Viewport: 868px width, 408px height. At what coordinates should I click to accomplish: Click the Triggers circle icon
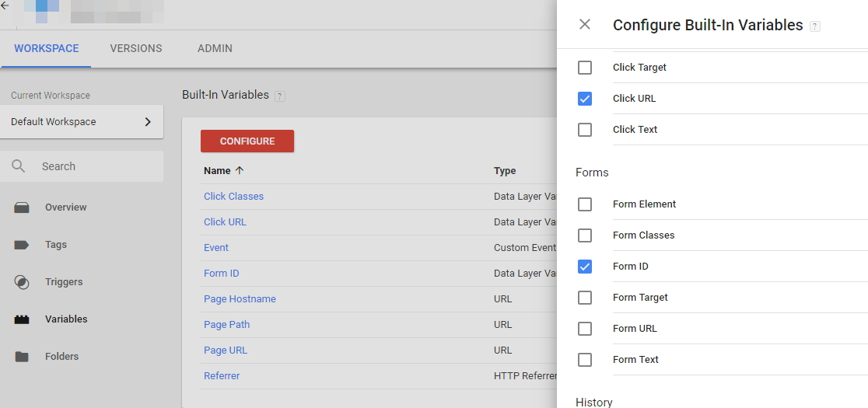click(22, 282)
